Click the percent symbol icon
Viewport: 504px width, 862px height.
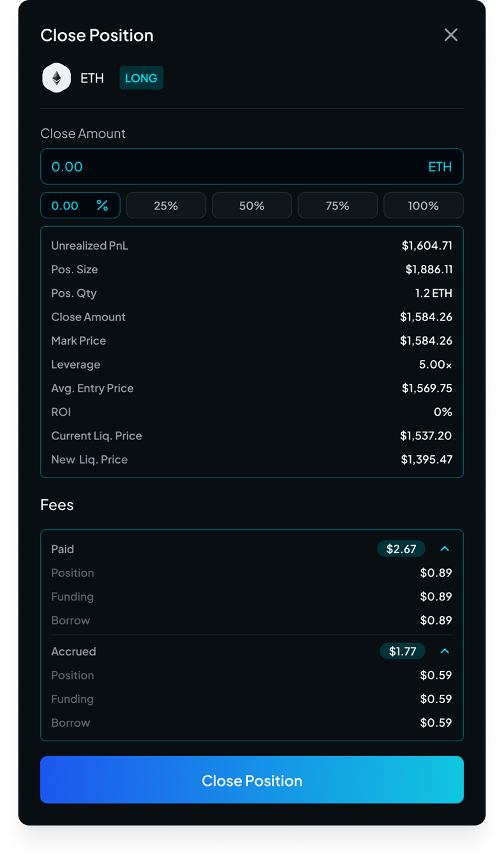click(102, 206)
